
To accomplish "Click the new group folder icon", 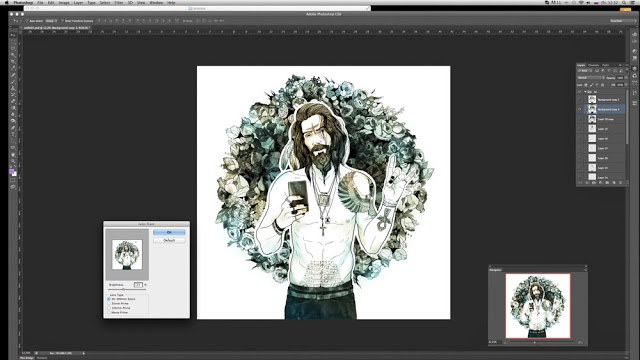I will [607, 182].
